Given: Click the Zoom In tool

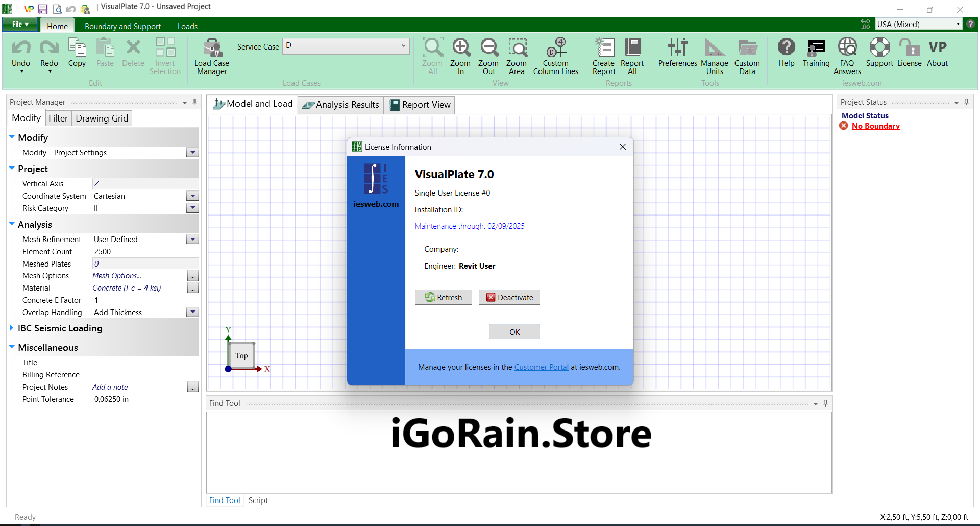Looking at the screenshot, I should tap(460, 56).
